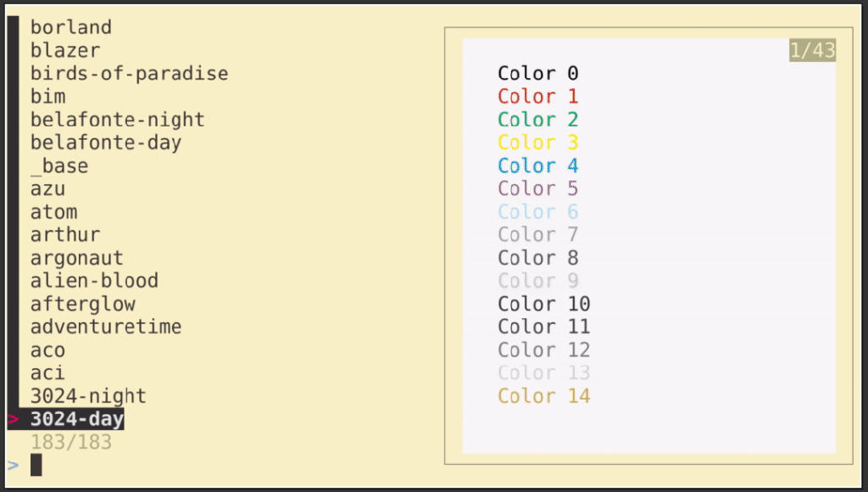The image size is (868, 492).
Task: Click the 183/183 match counter
Action: 71,442
